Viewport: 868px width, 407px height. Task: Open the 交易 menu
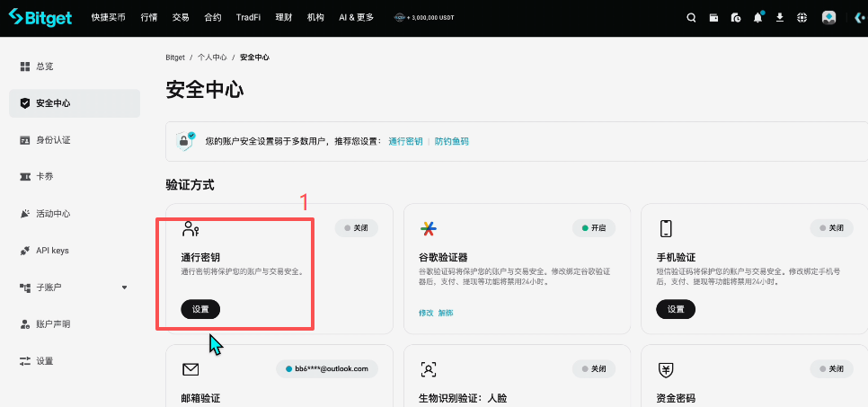(181, 18)
